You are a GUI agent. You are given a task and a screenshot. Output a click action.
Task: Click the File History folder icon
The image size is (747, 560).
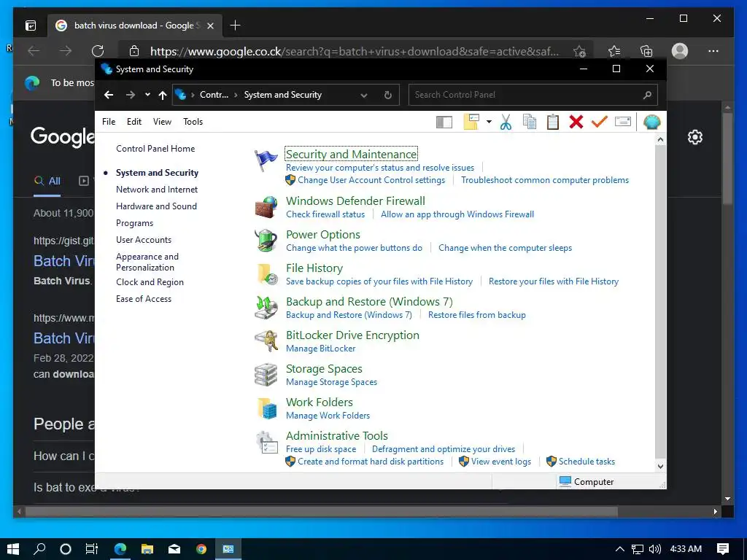266,274
